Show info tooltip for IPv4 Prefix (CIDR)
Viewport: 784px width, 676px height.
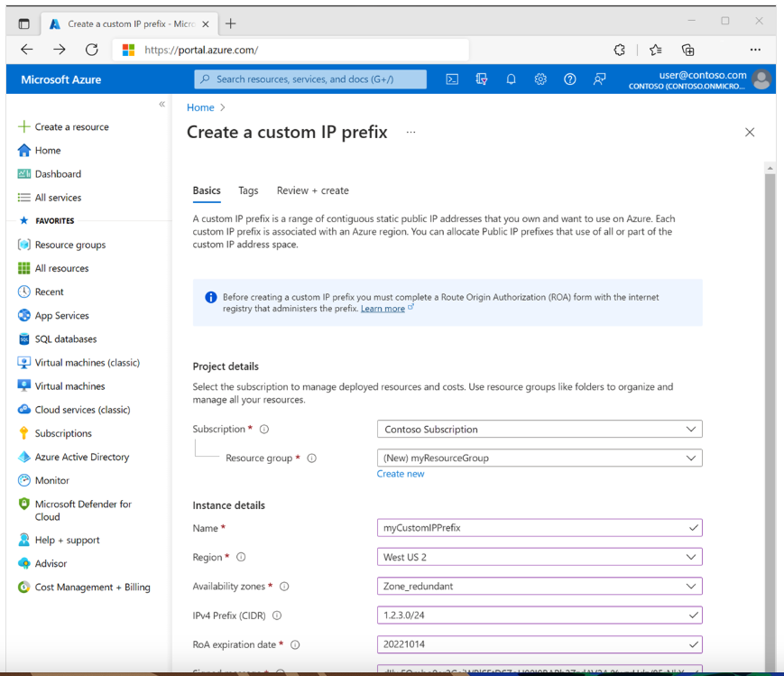click(x=276, y=616)
